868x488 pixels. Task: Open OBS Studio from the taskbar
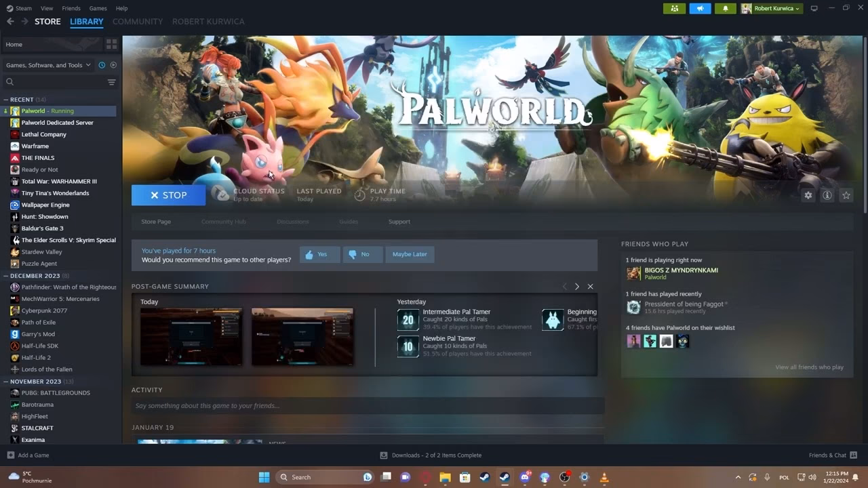coord(564,477)
